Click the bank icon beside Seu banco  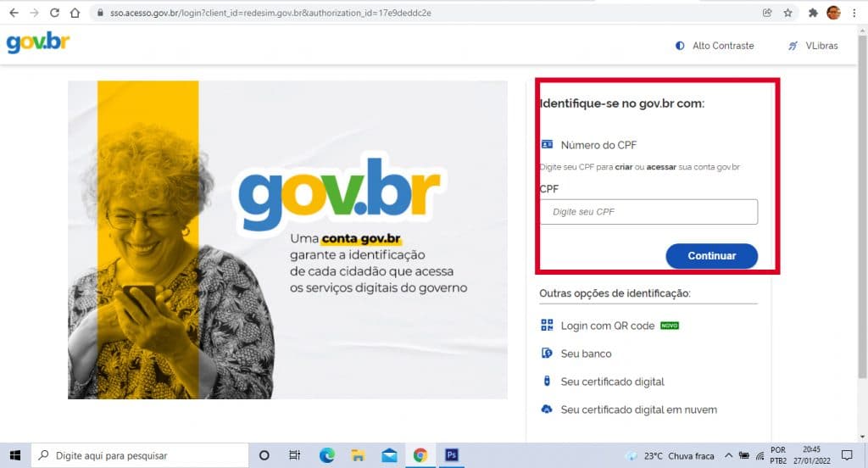[x=547, y=354]
